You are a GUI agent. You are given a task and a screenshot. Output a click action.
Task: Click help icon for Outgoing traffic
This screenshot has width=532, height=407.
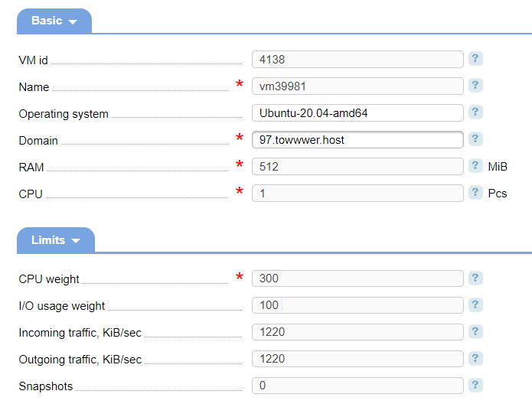[x=475, y=358]
